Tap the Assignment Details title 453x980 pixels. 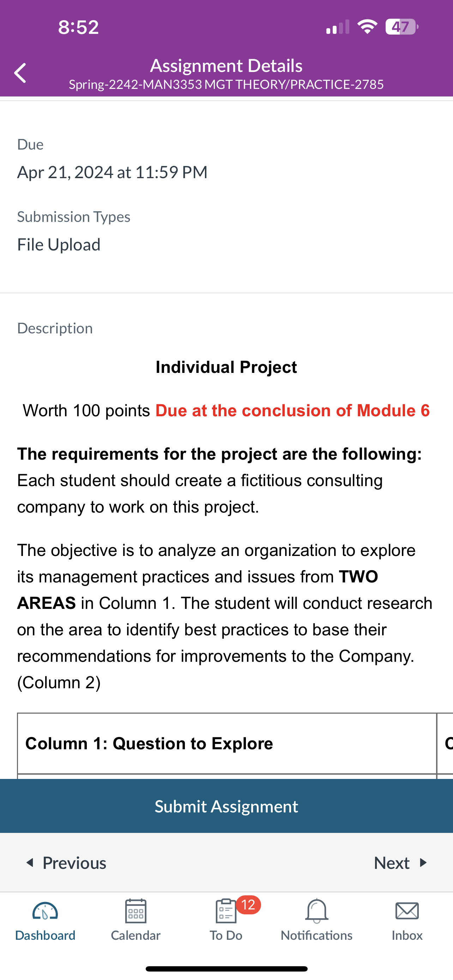click(x=226, y=65)
